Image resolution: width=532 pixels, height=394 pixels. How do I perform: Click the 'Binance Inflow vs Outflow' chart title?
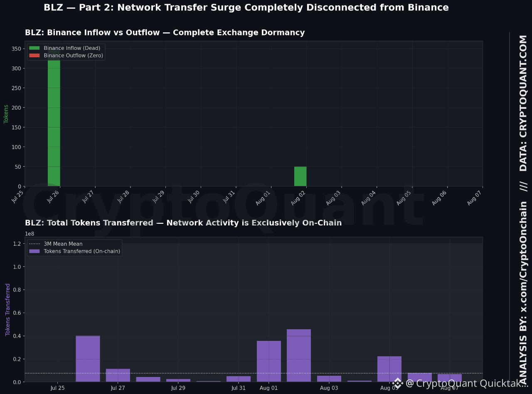pos(165,32)
